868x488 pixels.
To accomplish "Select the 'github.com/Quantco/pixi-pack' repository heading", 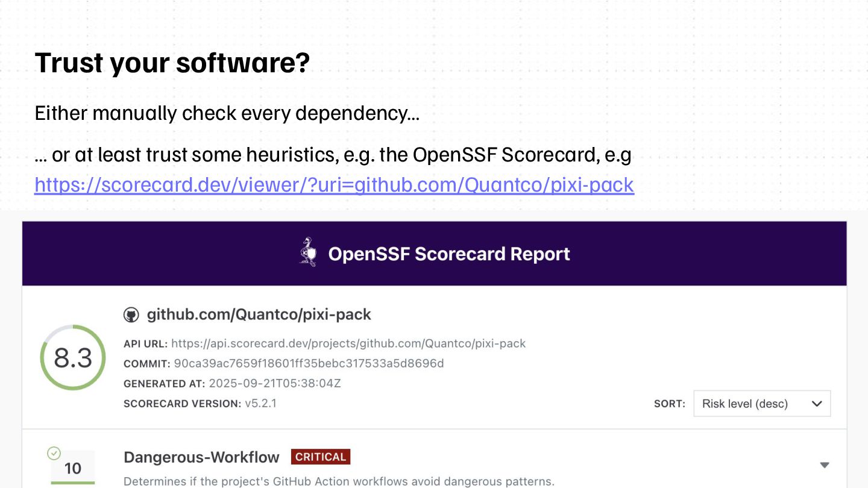I will pos(259,314).
